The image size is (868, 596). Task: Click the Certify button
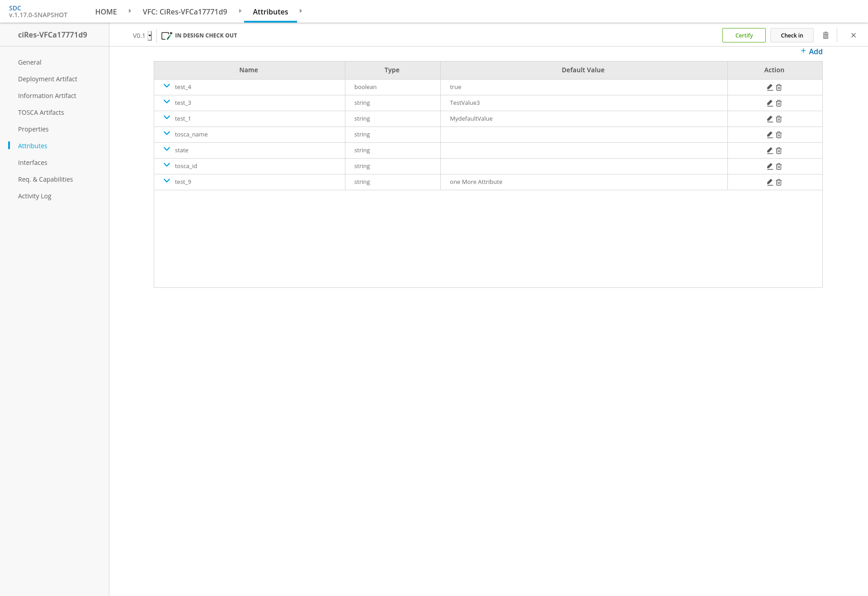click(744, 35)
